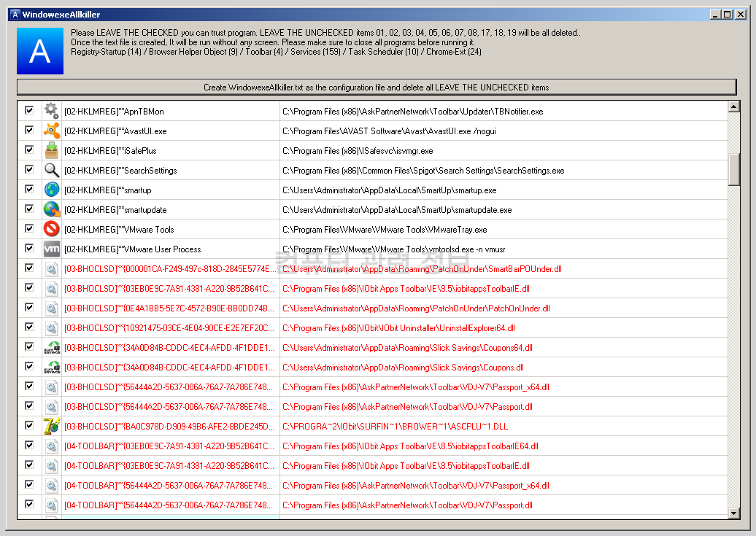Click the scroll down arrow of list
Image resolution: width=756 pixels, height=536 pixels.
734,513
